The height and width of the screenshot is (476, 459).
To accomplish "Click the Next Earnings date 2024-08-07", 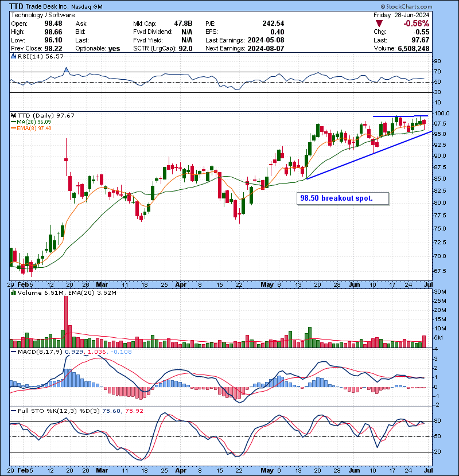I will click(x=266, y=49).
